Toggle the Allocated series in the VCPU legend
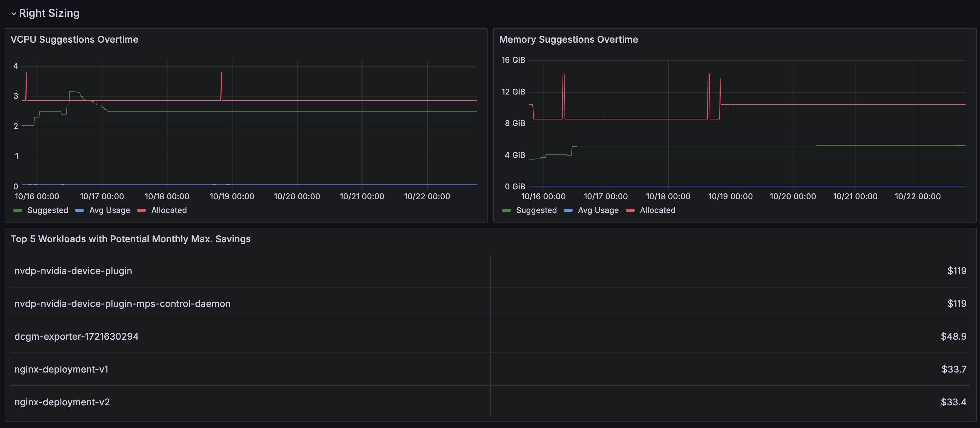The width and height of the screenshot is (980, 428). click(169, 210)
